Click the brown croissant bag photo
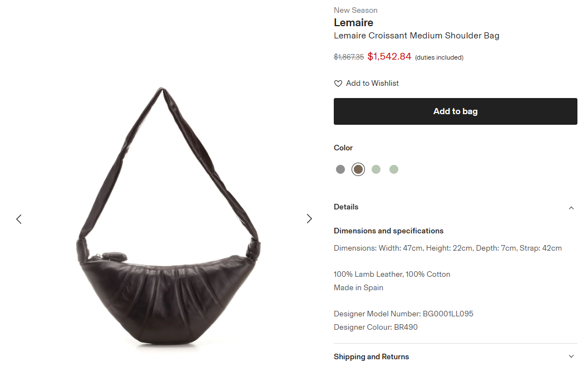Screen dimensions: 588x391 [x=169, y=216]
